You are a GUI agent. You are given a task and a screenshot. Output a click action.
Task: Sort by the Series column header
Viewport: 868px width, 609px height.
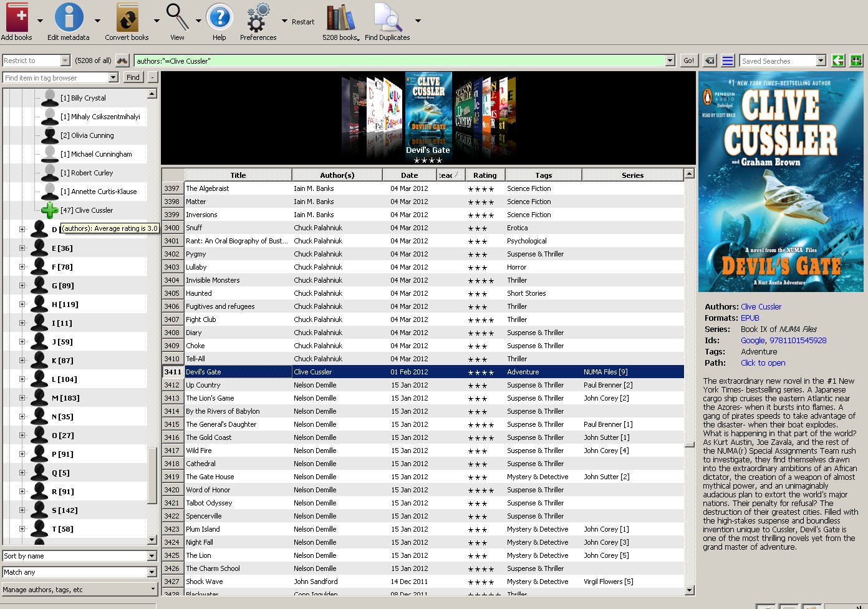point(633,175)
